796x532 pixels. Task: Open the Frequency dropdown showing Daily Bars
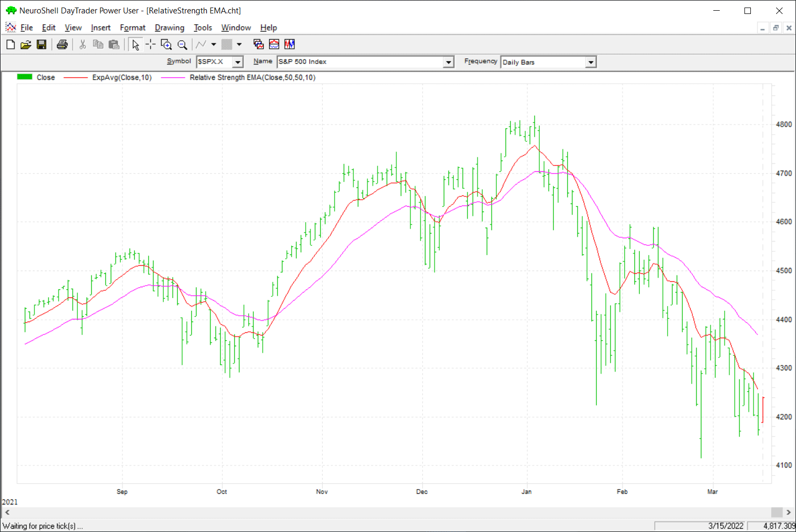tap(591, 62)
